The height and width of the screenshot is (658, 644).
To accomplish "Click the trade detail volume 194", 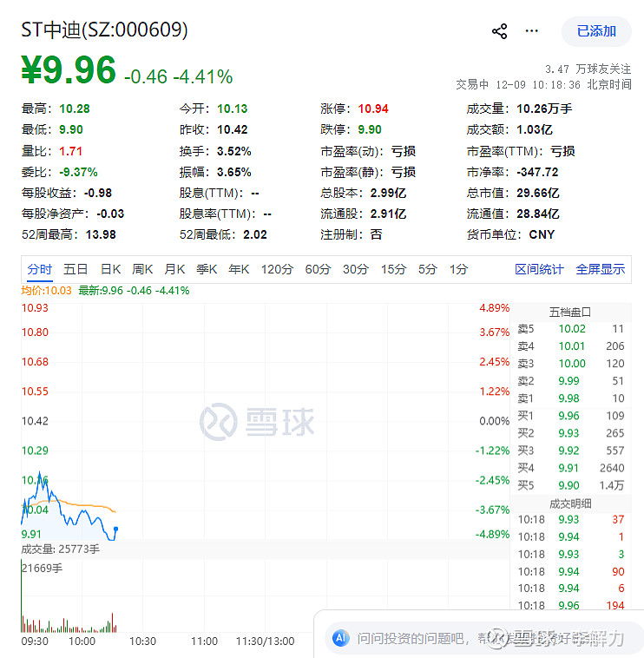I will (x=615, y=606).
